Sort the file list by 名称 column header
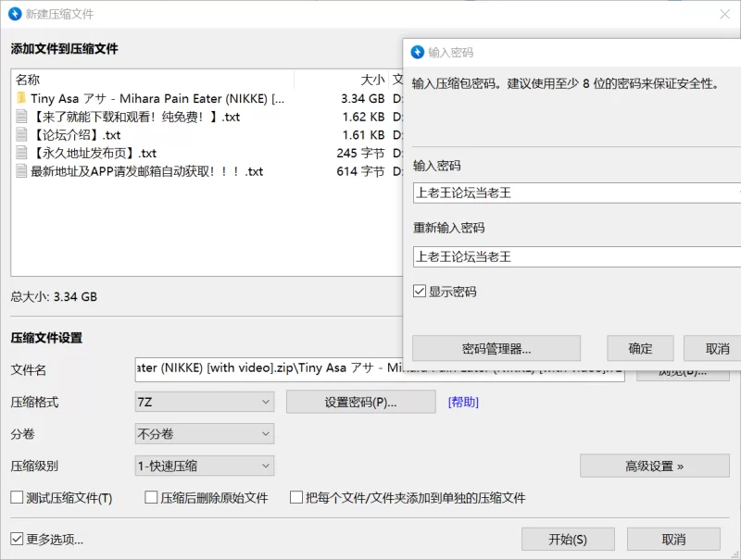Screen dimensions: 741x560 click(28, 80)
